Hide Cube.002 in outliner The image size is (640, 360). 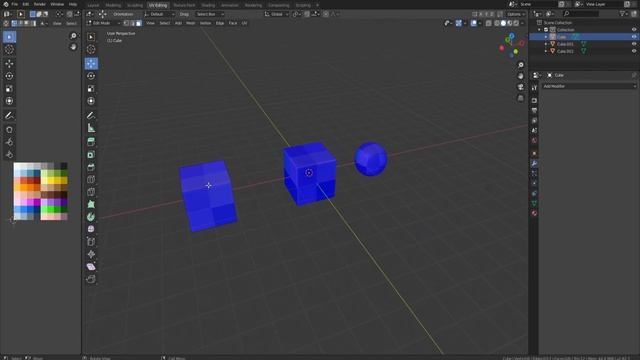point(634,51)
